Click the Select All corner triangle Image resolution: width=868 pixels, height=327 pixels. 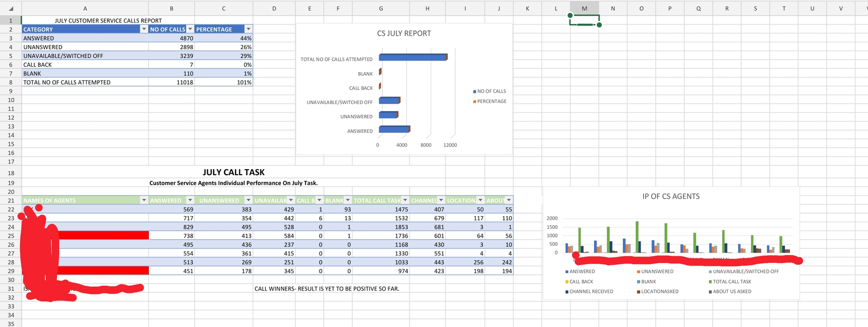click(11, 9)
